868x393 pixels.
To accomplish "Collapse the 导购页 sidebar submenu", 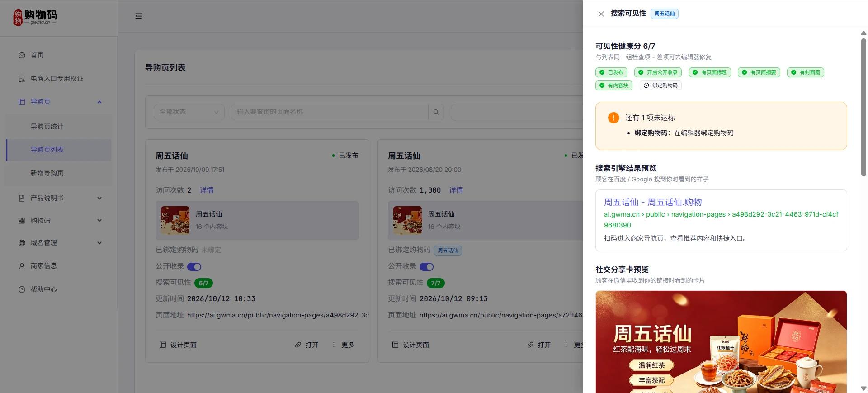I will pos(99,102).
